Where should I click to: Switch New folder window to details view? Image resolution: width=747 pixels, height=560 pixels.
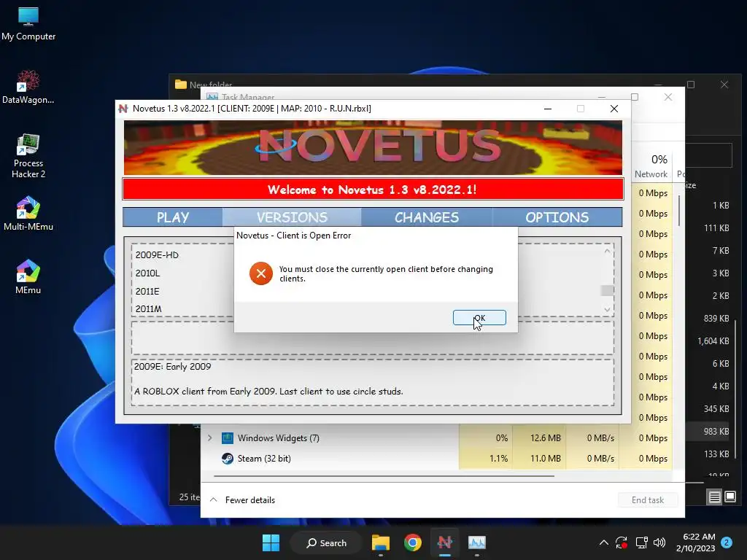click(715, 497)
